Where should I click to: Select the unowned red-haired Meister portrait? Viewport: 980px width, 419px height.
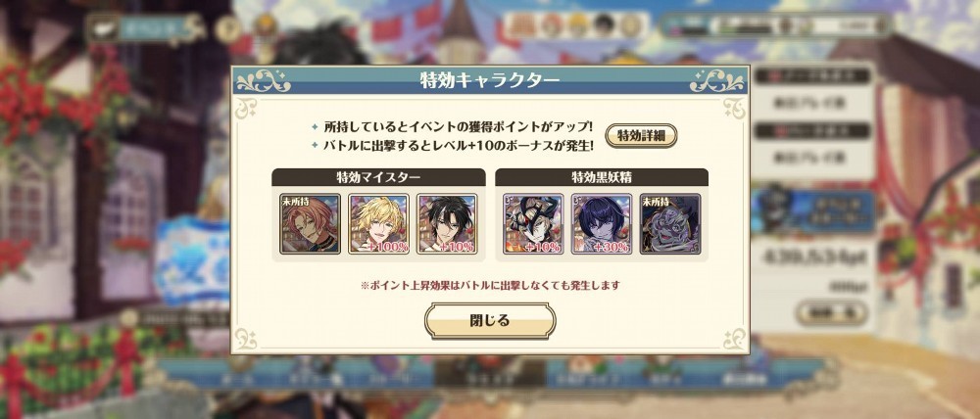(x=310, y=223)
